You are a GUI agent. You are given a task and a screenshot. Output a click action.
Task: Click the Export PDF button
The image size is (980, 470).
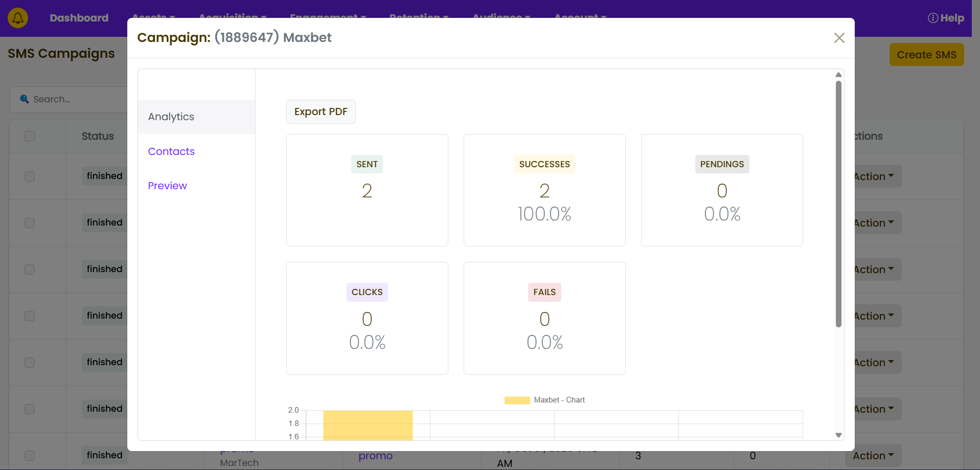click(x=321, y=111)
